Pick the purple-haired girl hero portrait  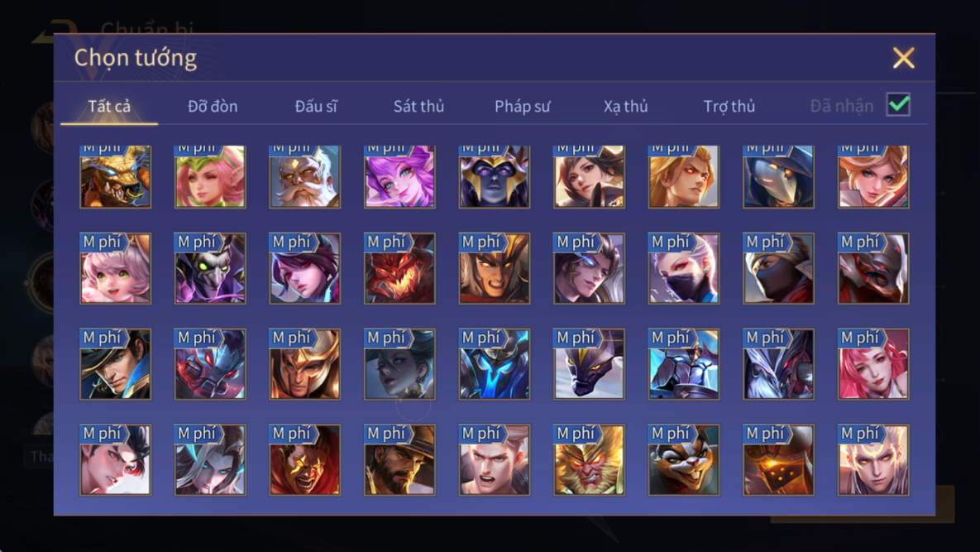click(x=400, y=176)
